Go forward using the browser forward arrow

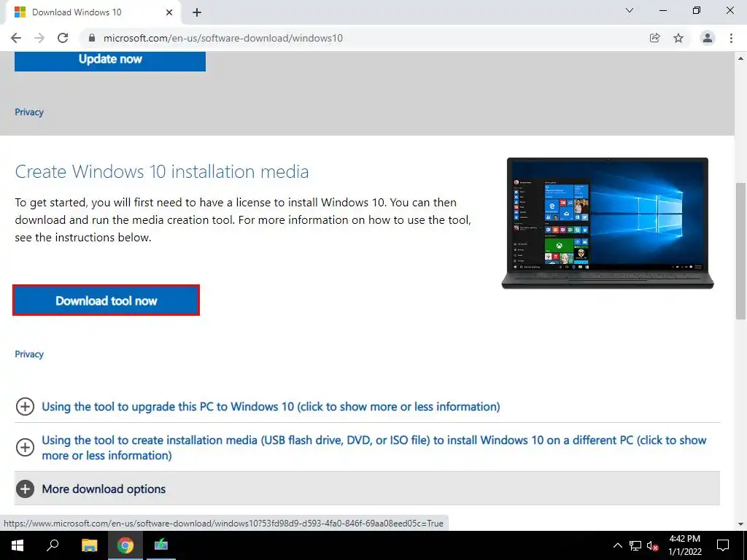39,38
